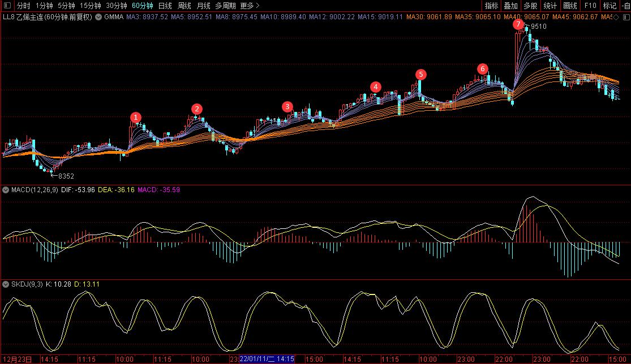The image size is (631, 364).
Task: Click the D: 13.11 value
Action: click(87, 284)
